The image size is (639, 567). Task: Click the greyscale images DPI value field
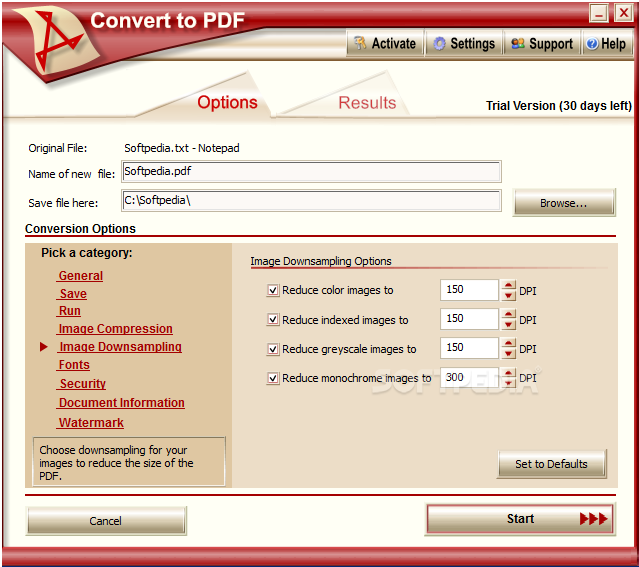tap(469, 348)
